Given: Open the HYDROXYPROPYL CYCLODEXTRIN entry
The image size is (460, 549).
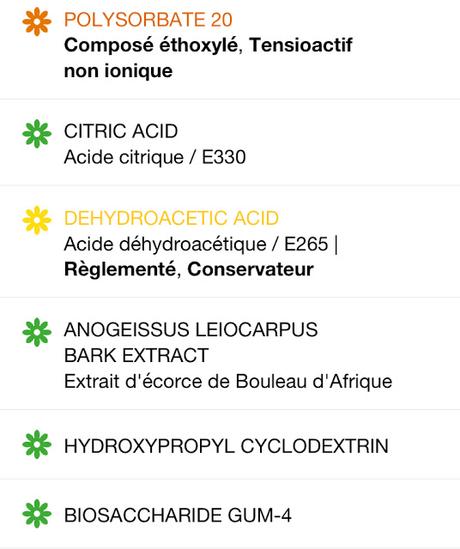Looking at the screenshot, I should (x=226, y=446).
